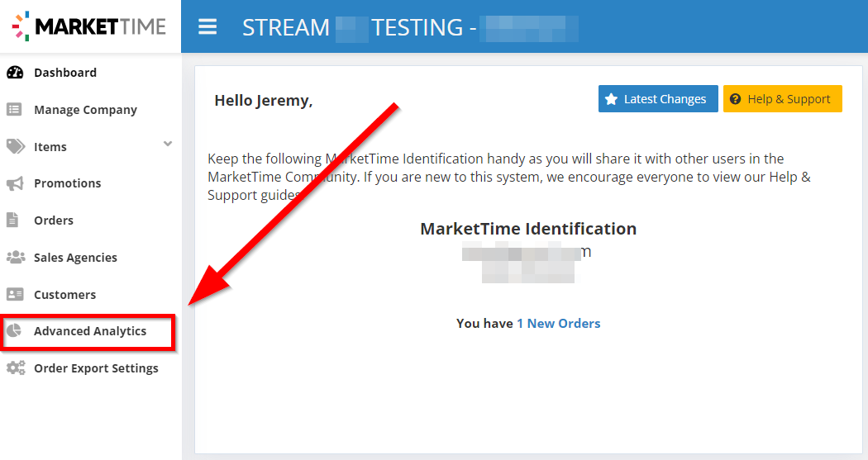
Task: Click the Items tags icon
Action: click(x=16, y=146)
